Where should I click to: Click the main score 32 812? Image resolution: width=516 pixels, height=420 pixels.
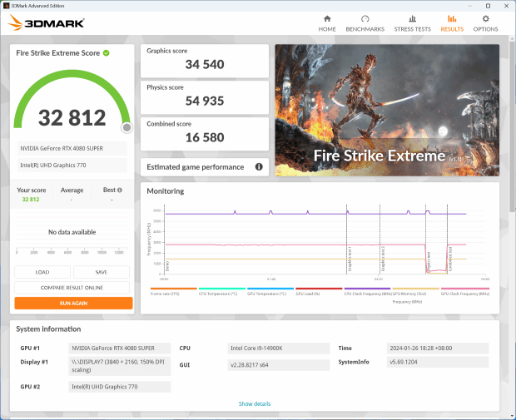click(72, 118)
